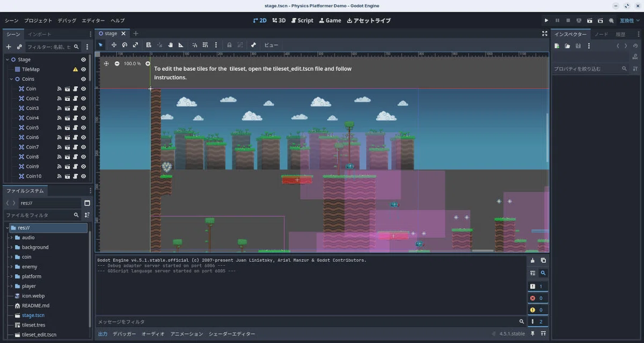The height and width of the screenshot is (343, 644).
Task: Click the group selected nodes icon
Action: [x=240, y=45]
